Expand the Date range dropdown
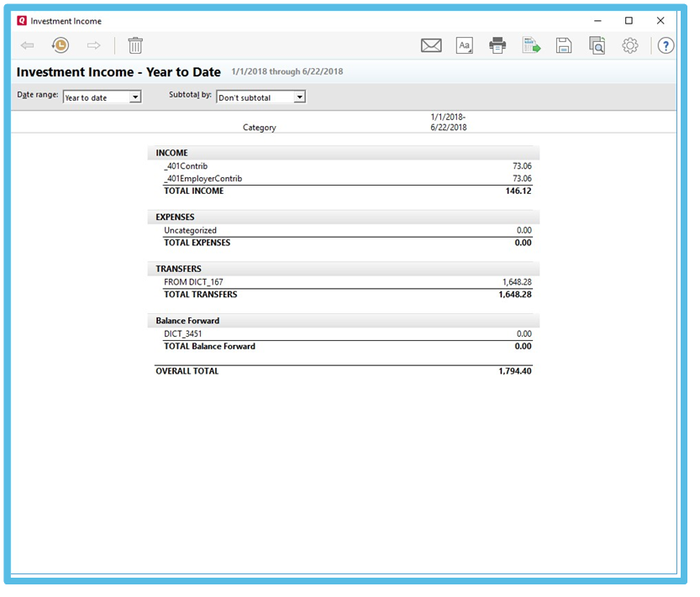700x597 pixels. (x=135, y=97)
